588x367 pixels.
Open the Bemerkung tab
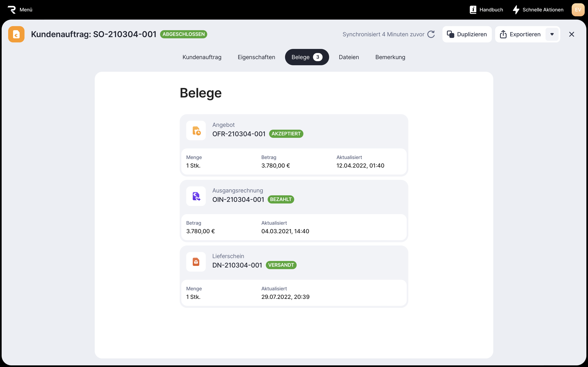tap(390, 57)
